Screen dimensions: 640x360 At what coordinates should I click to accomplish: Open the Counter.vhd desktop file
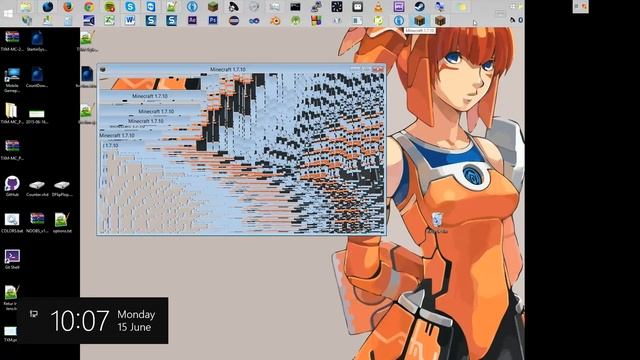point(37,189)
